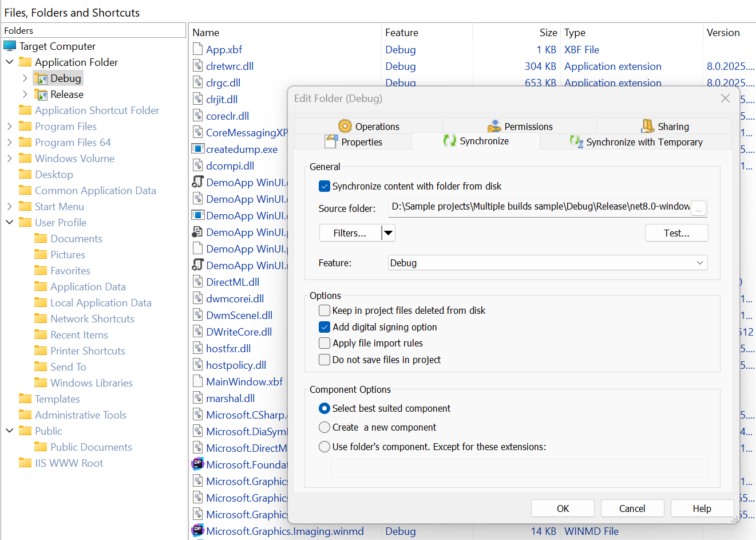This screenshot has width=756, height=540.
Task: Click the Synchronize with Temporary tab icon
Action: tap(576, 141)
